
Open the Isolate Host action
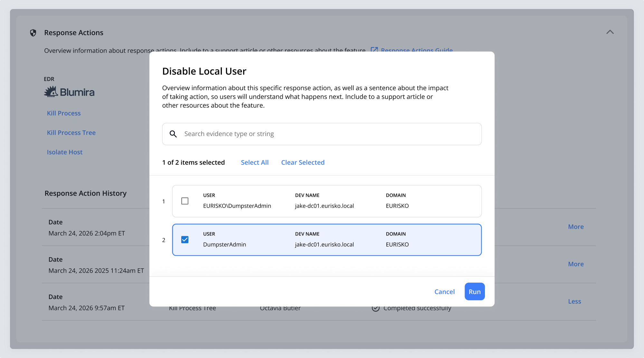pos(65,152)
